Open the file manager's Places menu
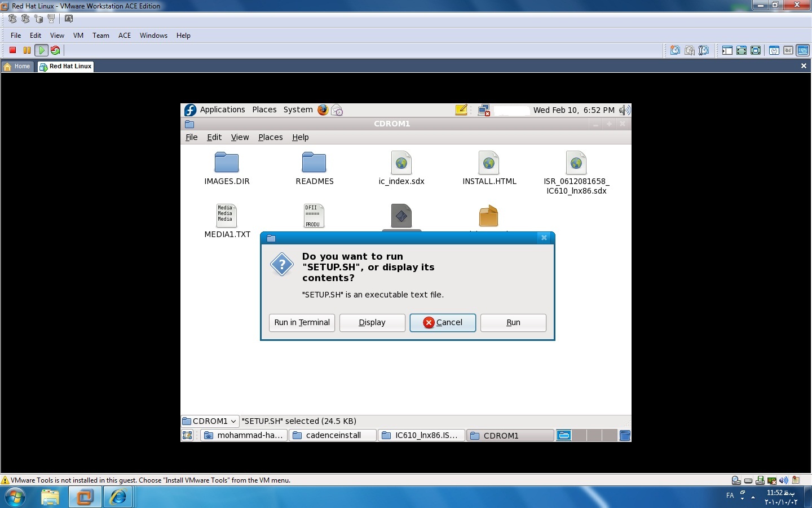The height and width of the screenshot is (508, 812). [271, 137]
